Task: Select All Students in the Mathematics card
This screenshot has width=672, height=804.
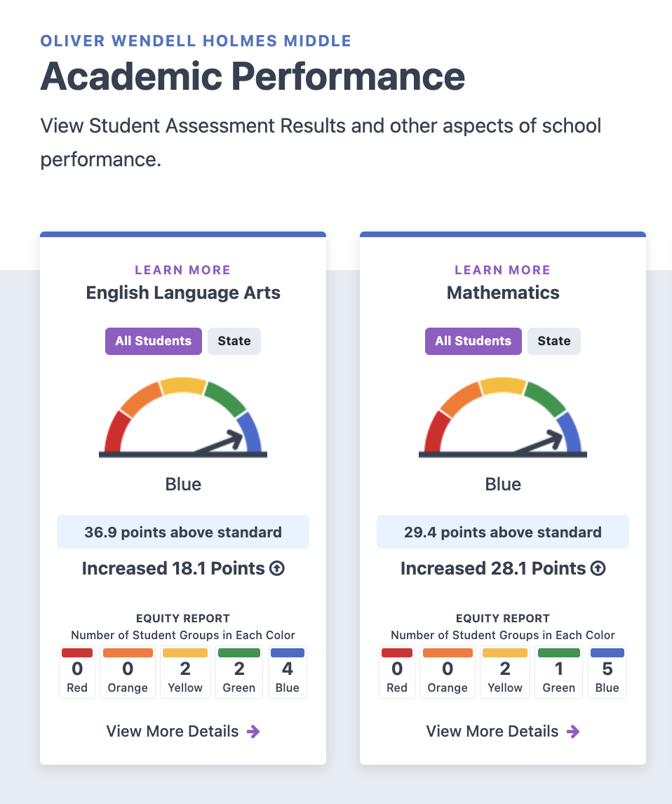Action: coord(473,341)
